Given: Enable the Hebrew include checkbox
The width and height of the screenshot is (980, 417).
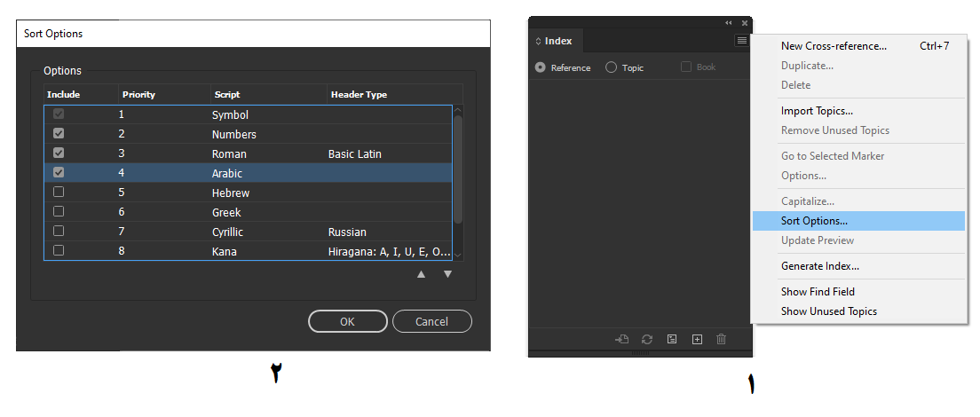Looking at the screenshot, I should click(59, 192).
